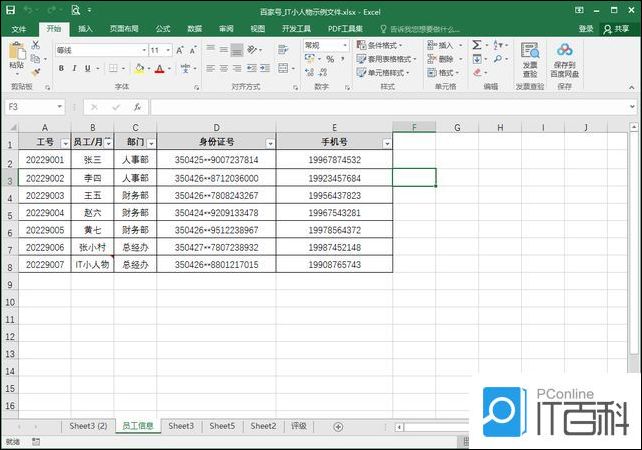Open the 身份证号 column filter dropdown
Screen dimensions: 642x450
[x=269, y=143]
